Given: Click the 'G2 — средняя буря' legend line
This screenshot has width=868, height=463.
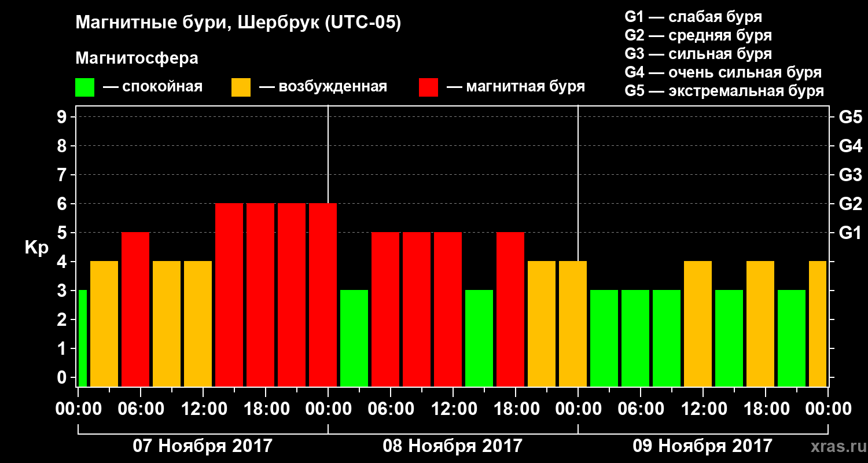Looking at the screenshot, I should click(x=698, y=35).
